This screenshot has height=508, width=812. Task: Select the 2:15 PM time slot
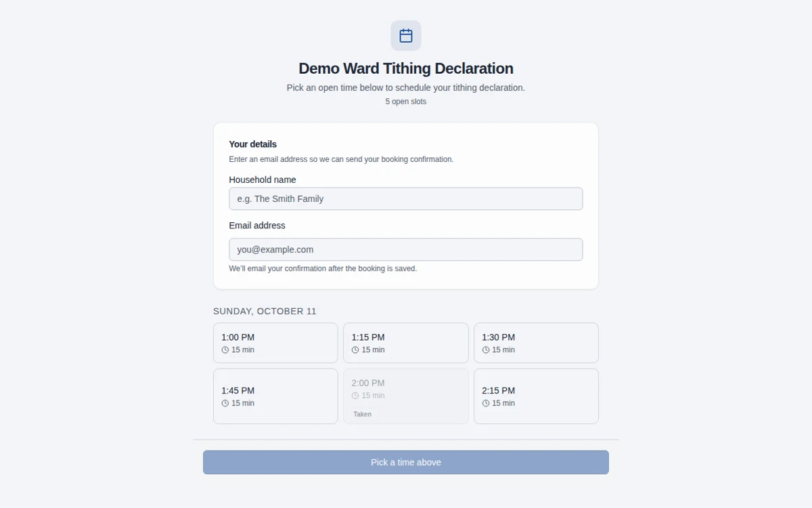(x=536, y=396)
